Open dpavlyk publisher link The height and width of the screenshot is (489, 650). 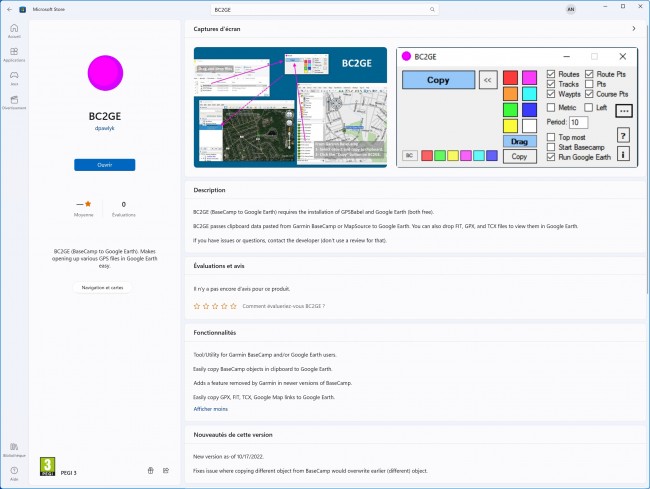pyautogui.click(x=104, y=128)
